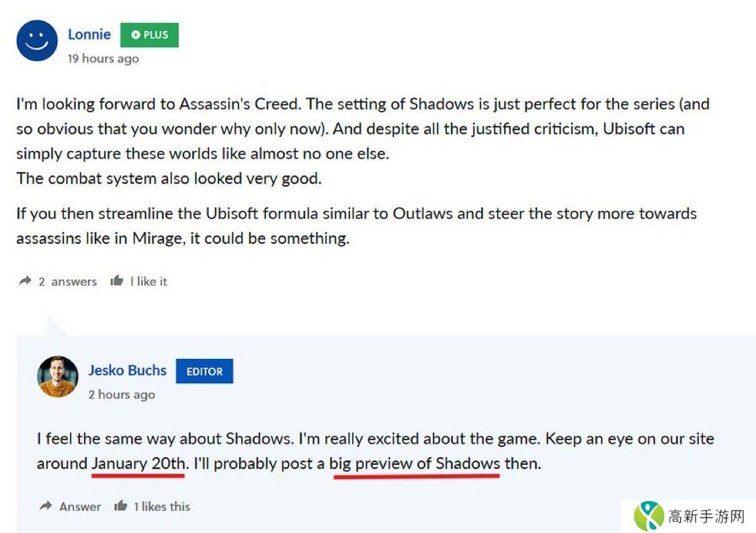Click the "2 hours ago" timestamp
The image size is (756, 533).
tap(122, 395)
